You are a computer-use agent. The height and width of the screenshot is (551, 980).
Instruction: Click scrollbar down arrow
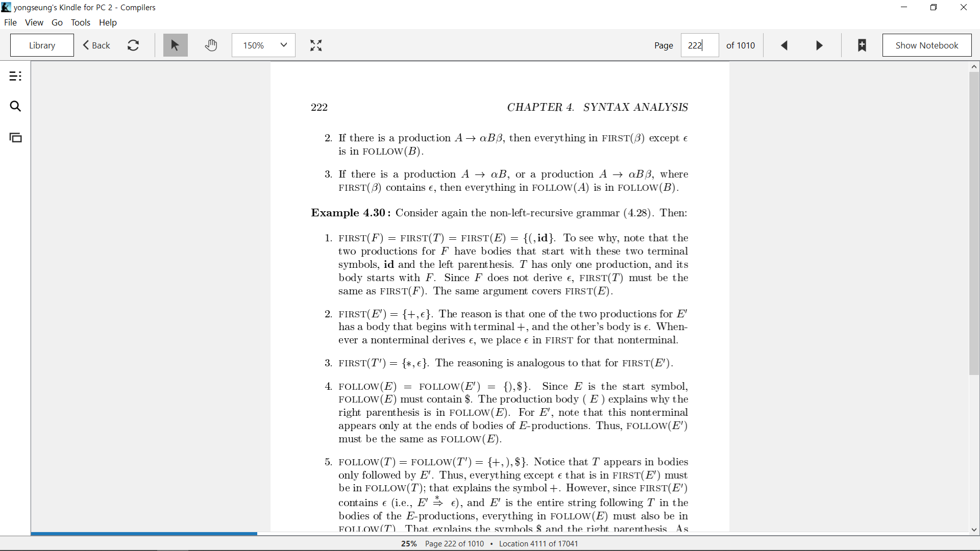(974, 530)
